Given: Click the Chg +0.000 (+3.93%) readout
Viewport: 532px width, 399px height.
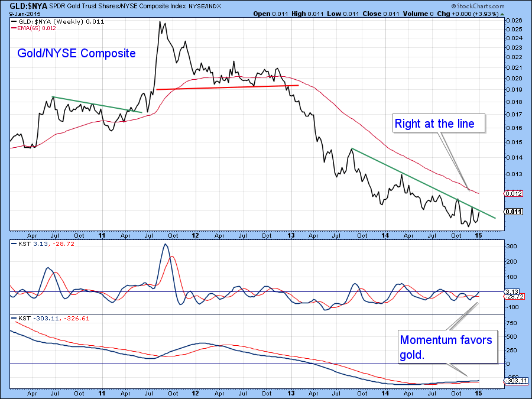Looking at the screenshot, I should pyautogui.click(x=468, y=14).
